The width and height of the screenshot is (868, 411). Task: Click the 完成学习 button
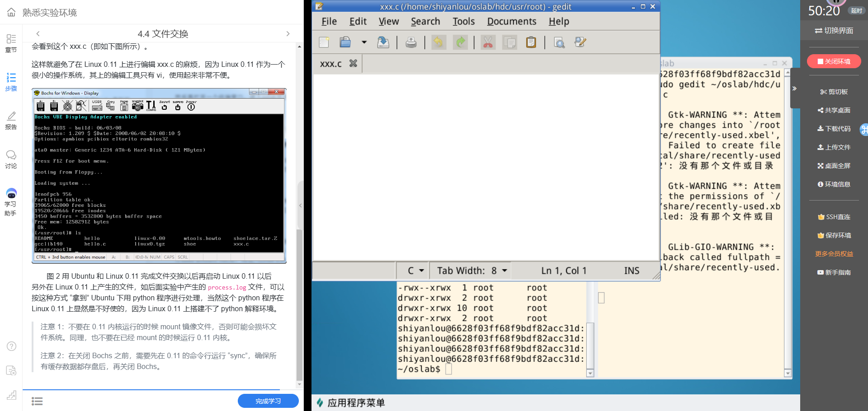[x=268, y=401]
